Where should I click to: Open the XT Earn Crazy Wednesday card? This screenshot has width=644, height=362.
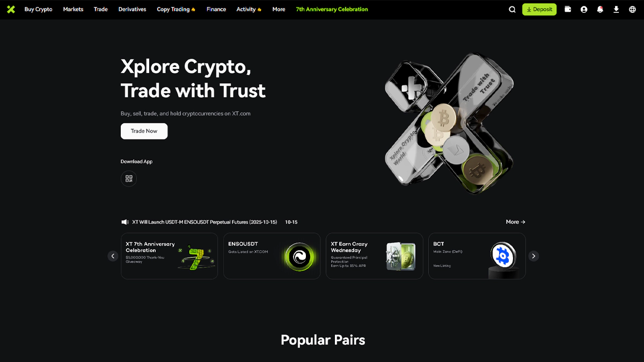(x=375, y=256)
